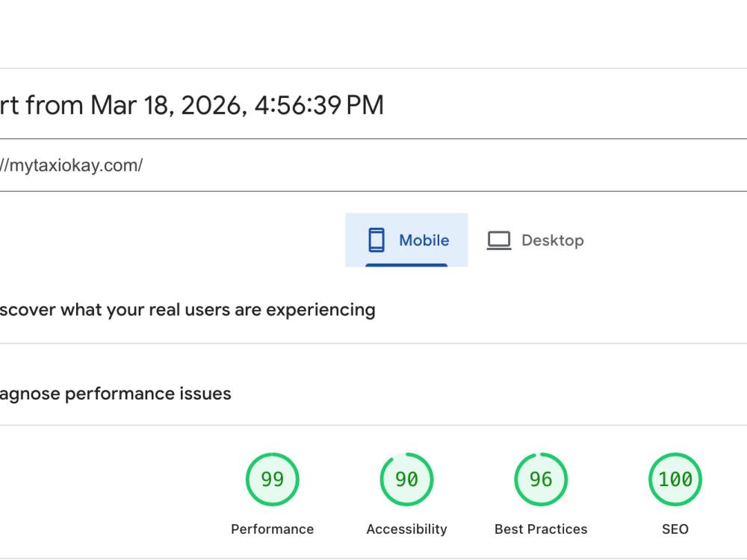This screenshot has height=560, width=747.
Task: Open the SEO category label
Action: 675,529
